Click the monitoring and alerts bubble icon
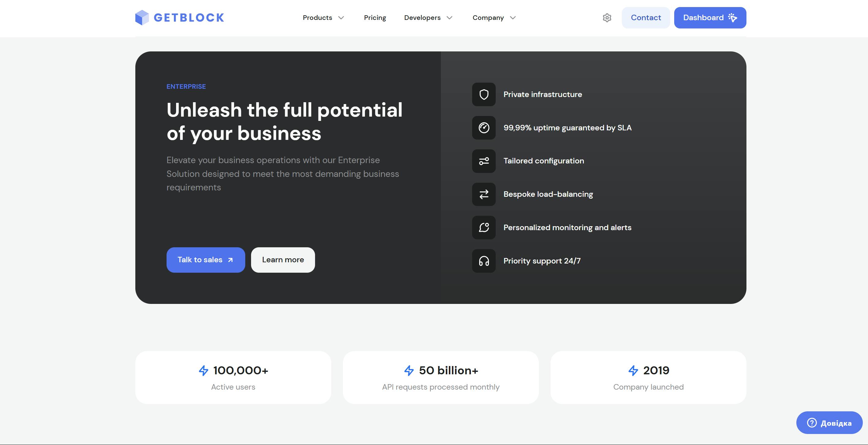This screenshot has height=445, width=868. click(483, 228)
